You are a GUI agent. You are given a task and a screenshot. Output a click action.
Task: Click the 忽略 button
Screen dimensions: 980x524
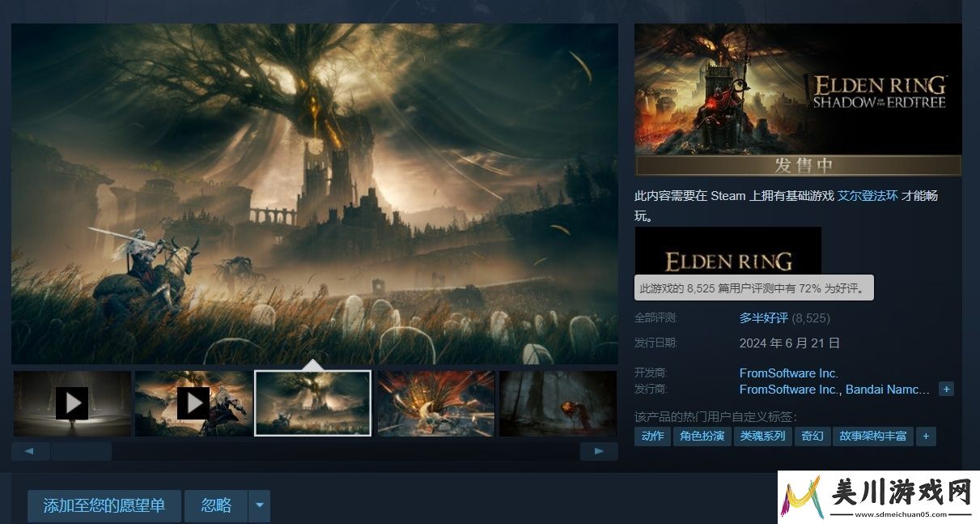(216, 505)
